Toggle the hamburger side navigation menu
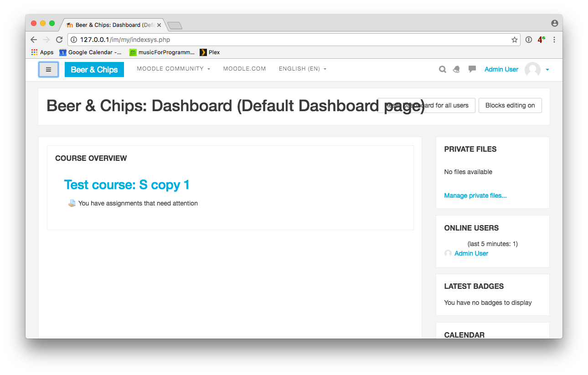This screenshot has height=375, width=588. [48, 70]
